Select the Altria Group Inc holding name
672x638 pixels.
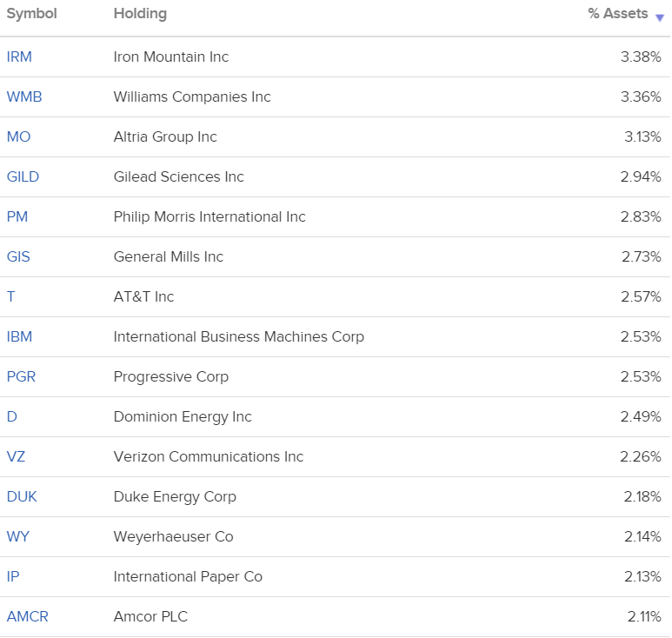pyautogui.click(x=165, y=136)
